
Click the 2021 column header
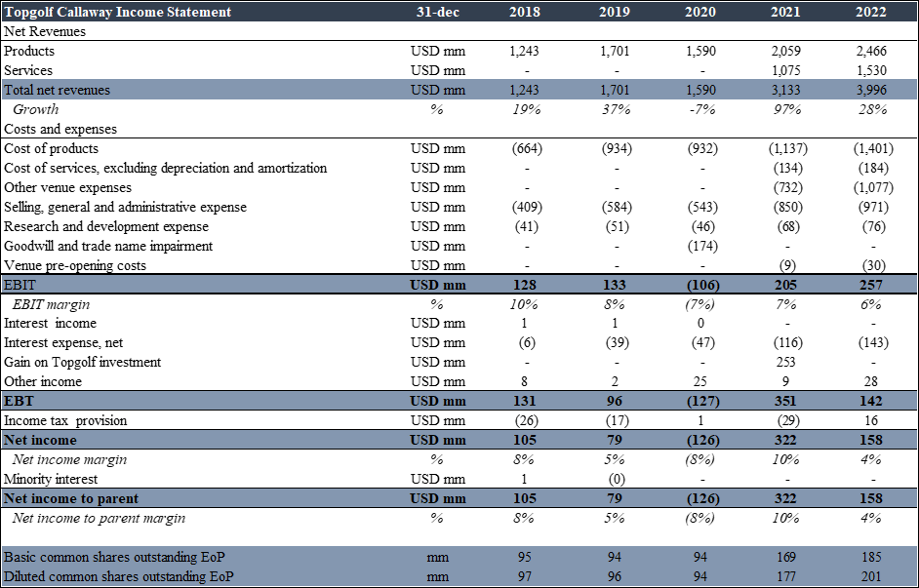tap(785, 12)
